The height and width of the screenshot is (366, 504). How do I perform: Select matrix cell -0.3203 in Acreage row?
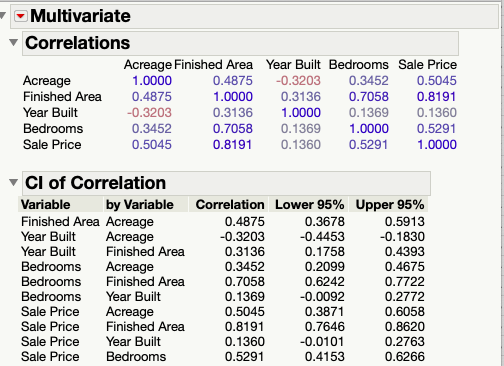click(x=298, y=81)
